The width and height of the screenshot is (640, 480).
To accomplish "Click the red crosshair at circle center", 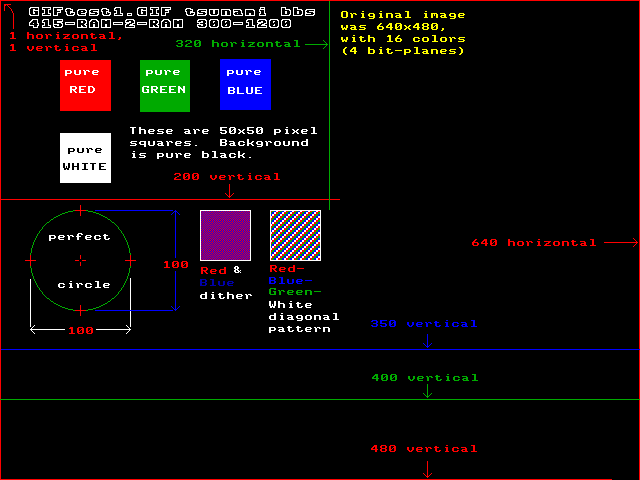I will [81, 260].
